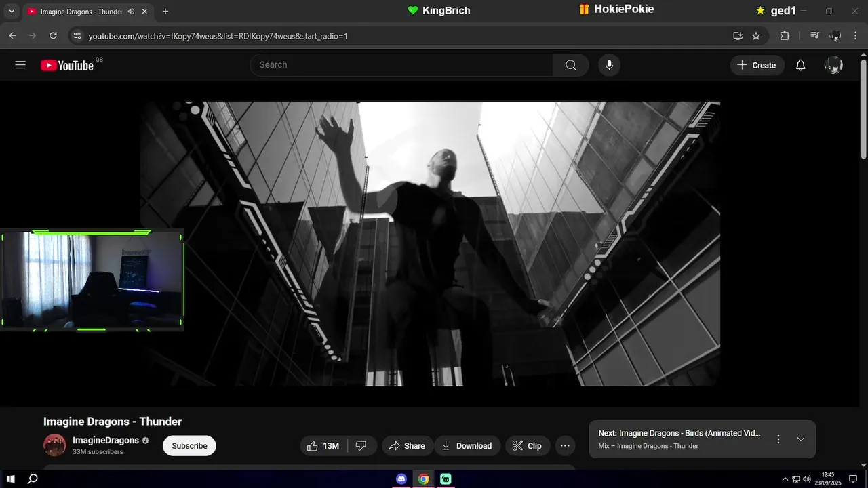Subscribe to the ImagineDragons channel
The height and width of the screenshot is (488, 868).
[x=189, y=446]
